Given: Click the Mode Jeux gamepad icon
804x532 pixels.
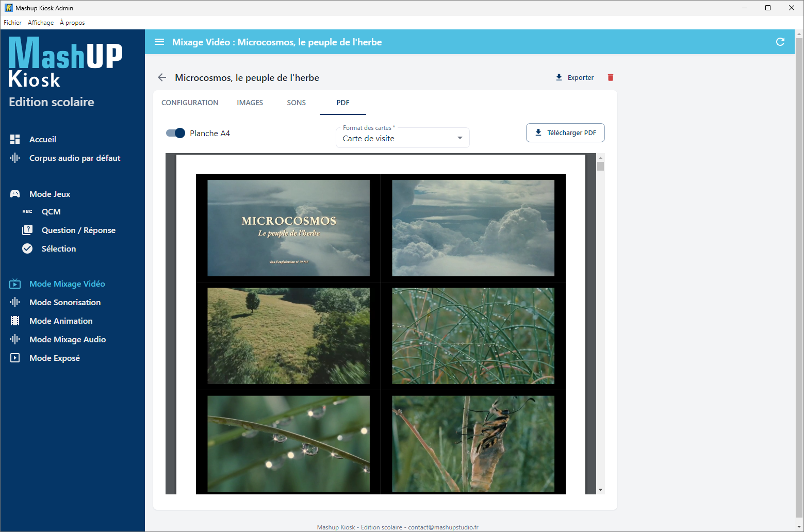Looking at the screenshot, I should (15, 194).
